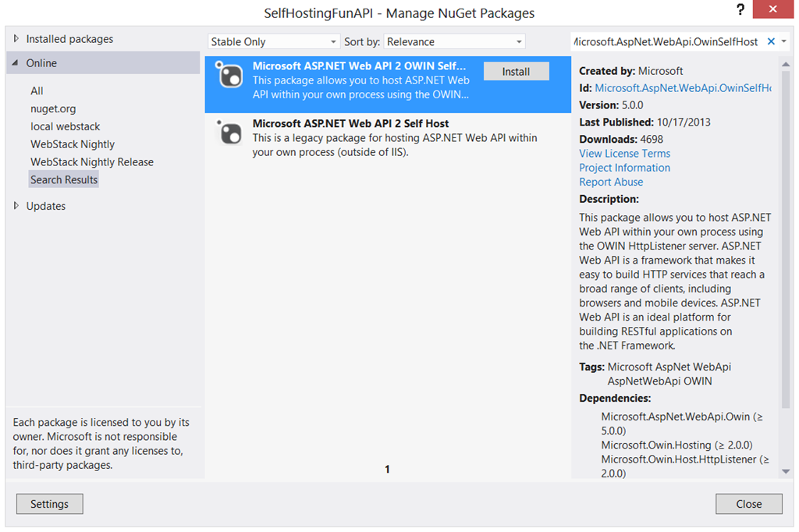
Task: Install the Web API 2 OWIN Self Host package
Action: [517, 71]
